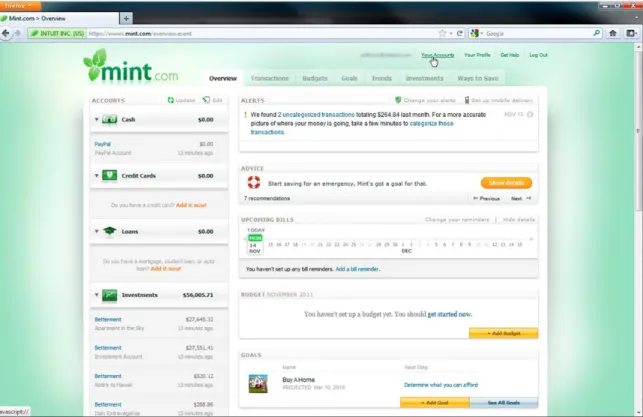This screenshot has height=417, width=643.
Task: Go to the Previous advice recommendation
Action: [486, 198]
